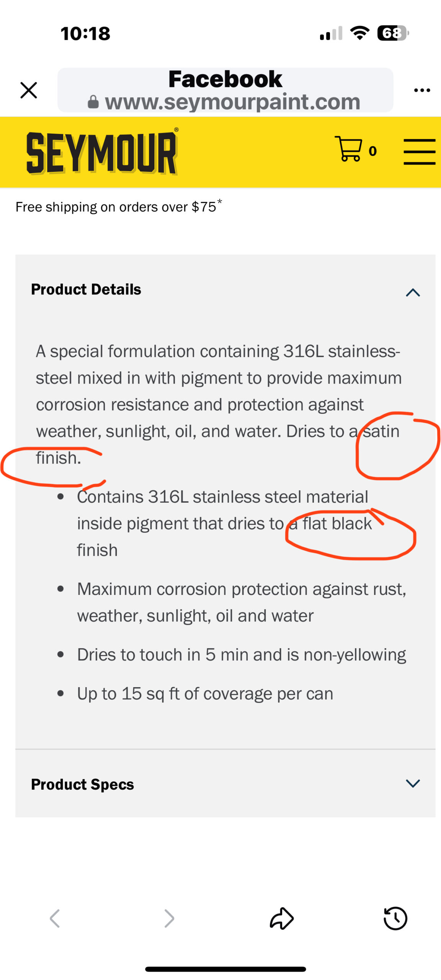Open browsing history clock icon

pos(395,918)
